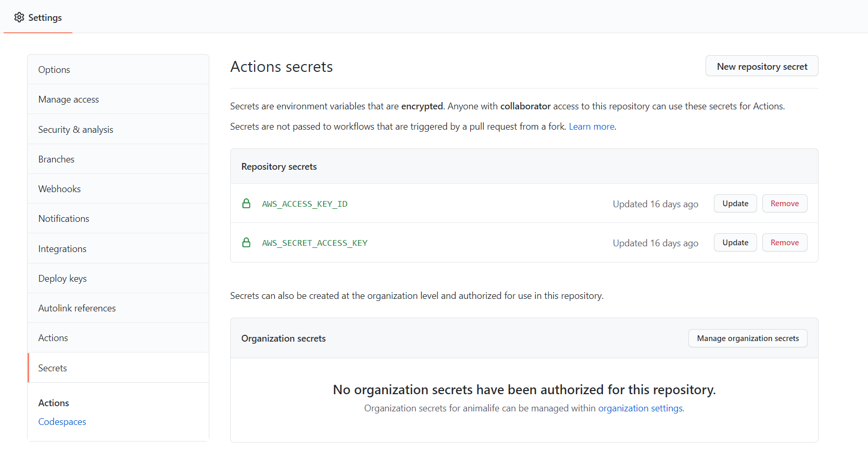Viewport: 868px width, 452px height.
Task: Go to Autolink references
Action: click(x=77, y=308)
